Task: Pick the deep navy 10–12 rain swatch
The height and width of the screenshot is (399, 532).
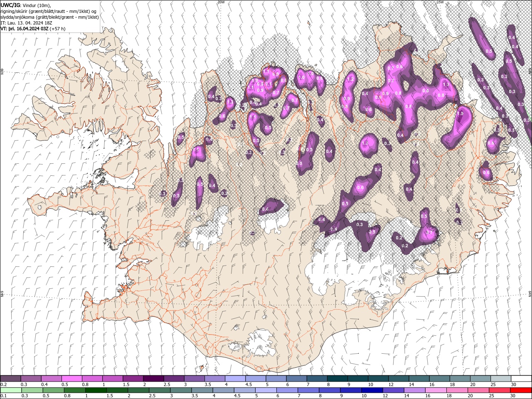Action: (372, 390)
